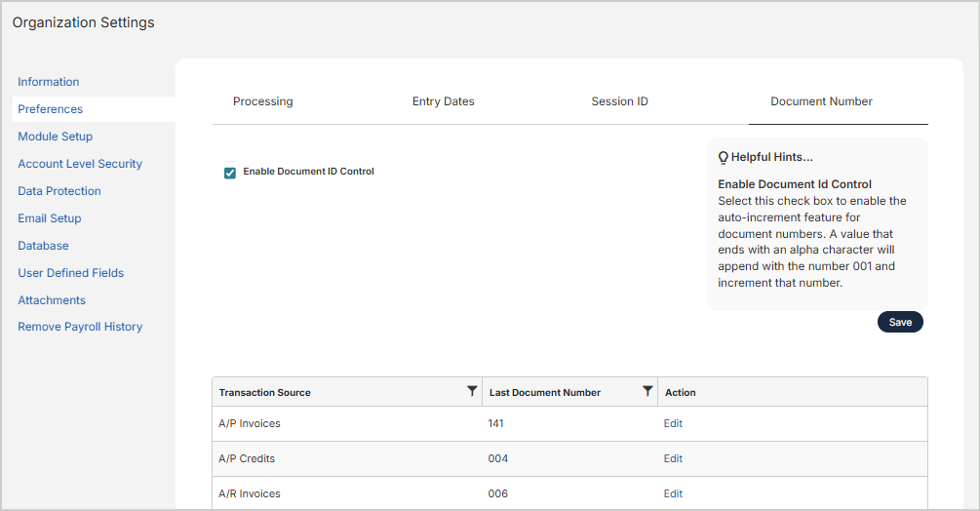Select the Session ID tab
The height and width of the screenshot is (511, 980).
(619, 101)
